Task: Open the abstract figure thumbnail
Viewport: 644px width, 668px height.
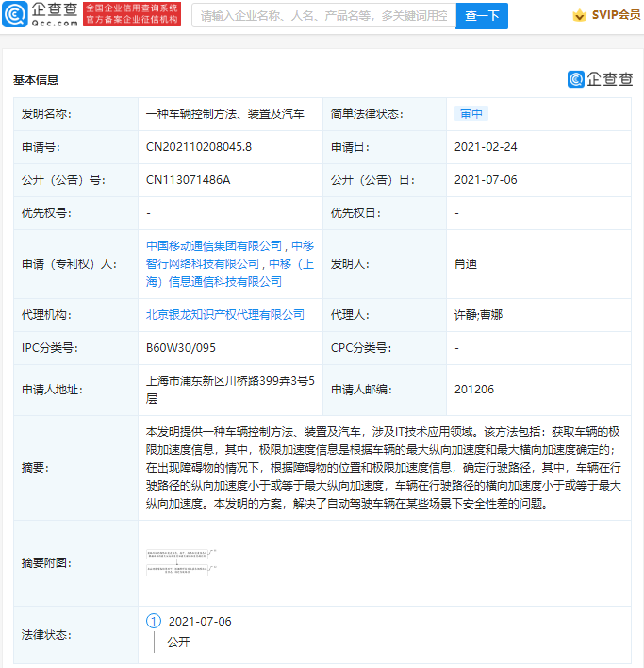Action: coord(182,562)
